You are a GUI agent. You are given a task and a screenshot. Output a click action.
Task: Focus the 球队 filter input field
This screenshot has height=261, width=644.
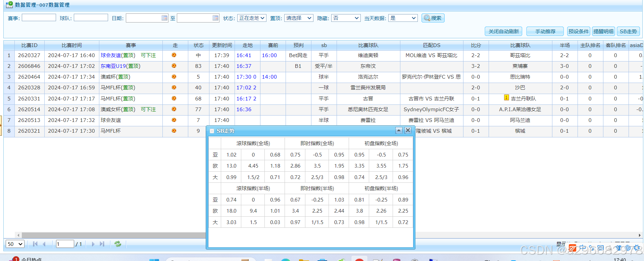(x=91, y=17)
